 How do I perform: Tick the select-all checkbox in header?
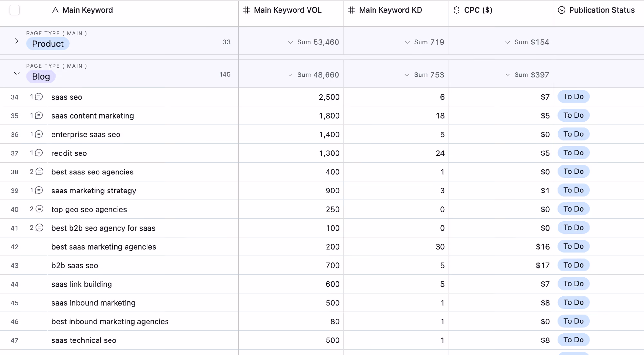(x=14, y=10)
